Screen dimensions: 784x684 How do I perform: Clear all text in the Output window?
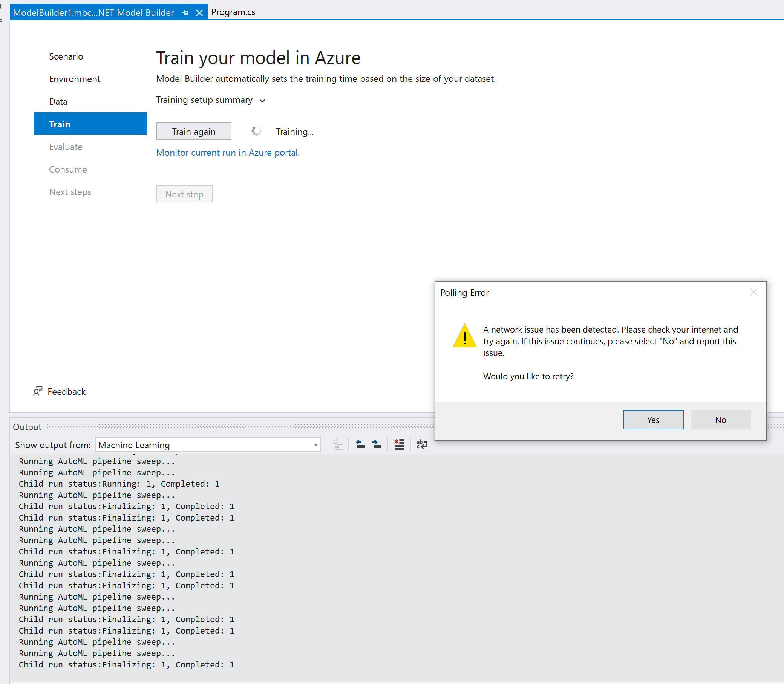coord(399,444)
